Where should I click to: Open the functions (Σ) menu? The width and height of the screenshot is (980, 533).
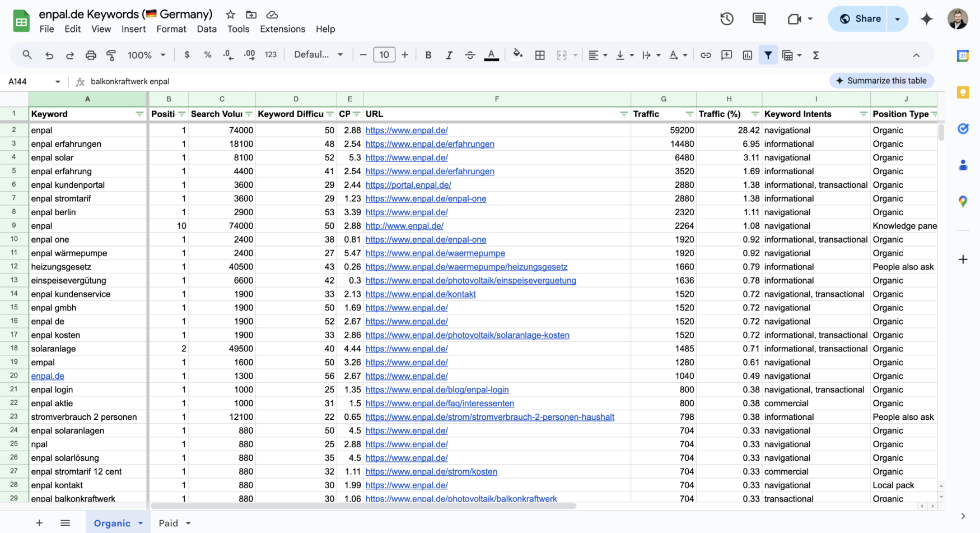[x=816, y=55]
